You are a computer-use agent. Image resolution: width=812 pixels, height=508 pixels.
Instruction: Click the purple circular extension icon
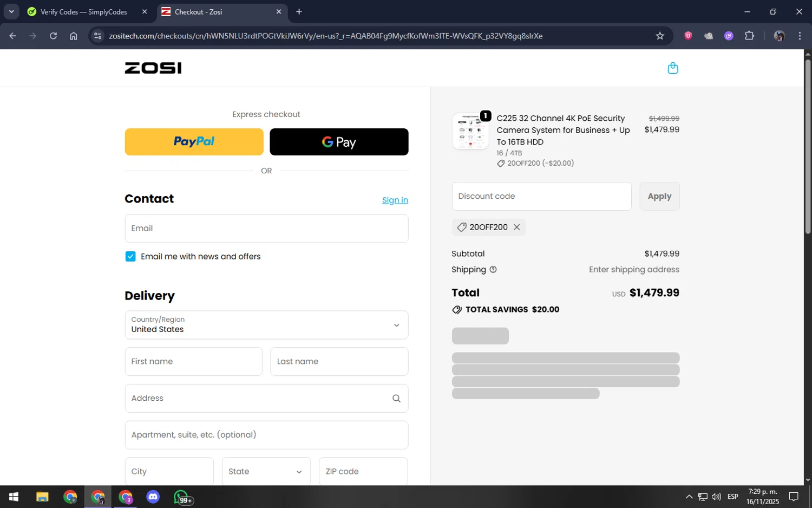point(729,36)
